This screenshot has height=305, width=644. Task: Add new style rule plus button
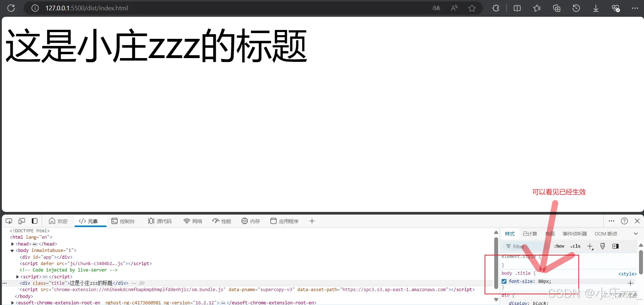click(x=590, y=247)
